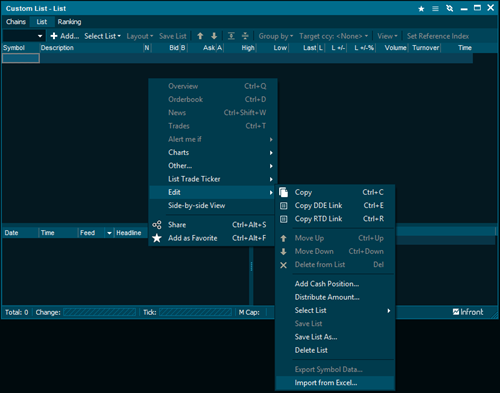Switch to the Ranking tab
This screenshot has height=393, width=500.
point(69,22)
